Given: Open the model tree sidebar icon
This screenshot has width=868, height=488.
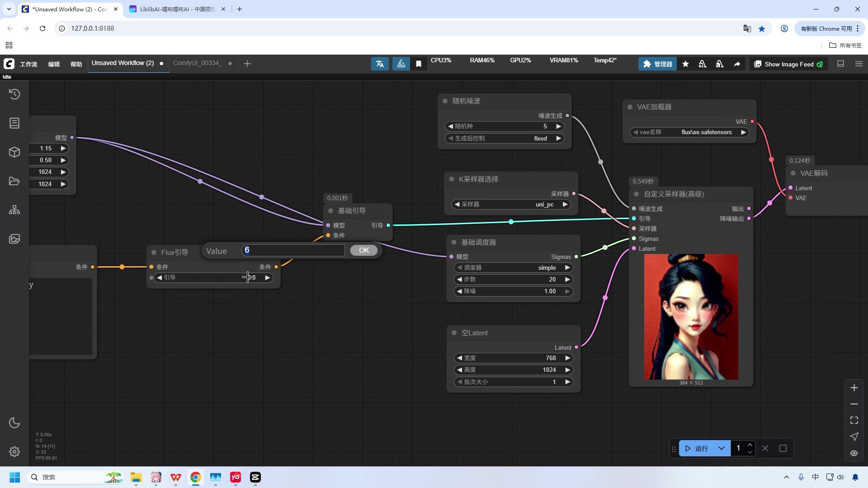Looking at the screenshot, I should [14, 210].
